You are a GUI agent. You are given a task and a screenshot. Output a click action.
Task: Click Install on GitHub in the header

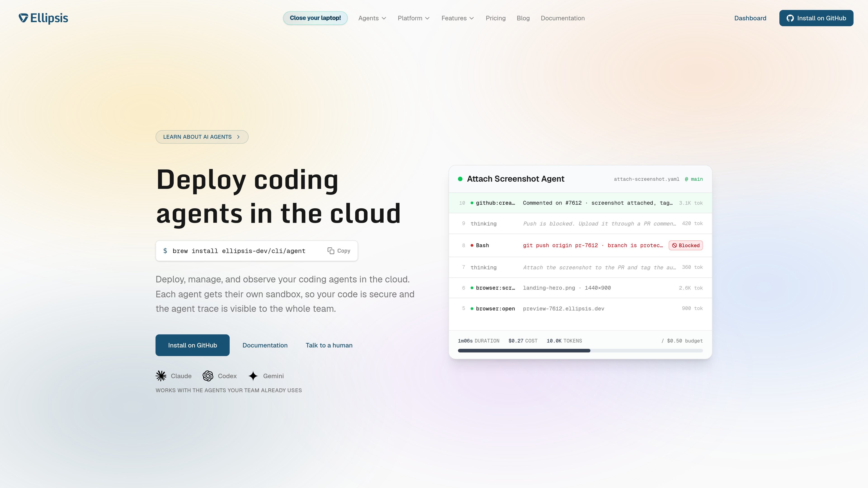(816, 18)
